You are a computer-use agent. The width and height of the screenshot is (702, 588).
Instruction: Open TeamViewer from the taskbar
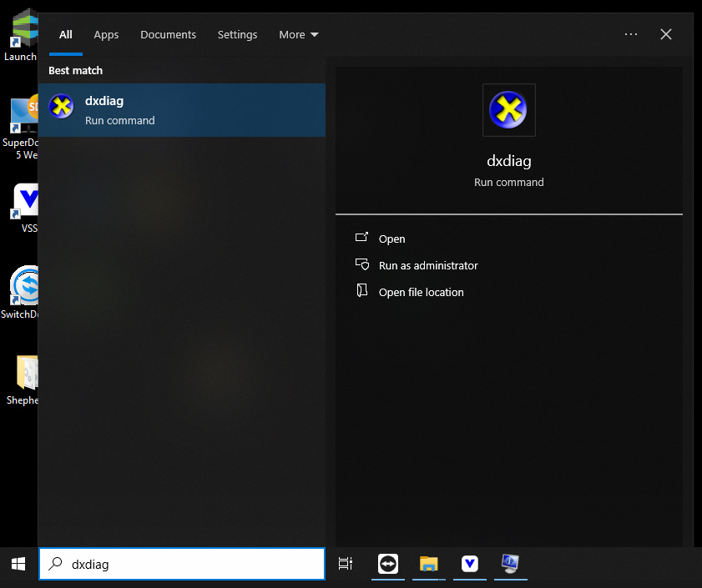[x=387, y=564]
